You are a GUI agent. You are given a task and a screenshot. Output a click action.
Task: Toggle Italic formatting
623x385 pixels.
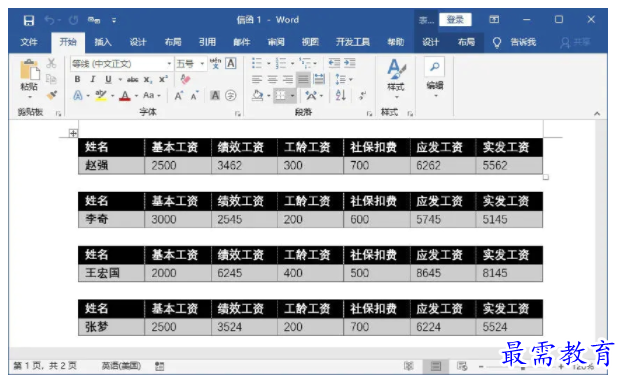coord(93,79)
